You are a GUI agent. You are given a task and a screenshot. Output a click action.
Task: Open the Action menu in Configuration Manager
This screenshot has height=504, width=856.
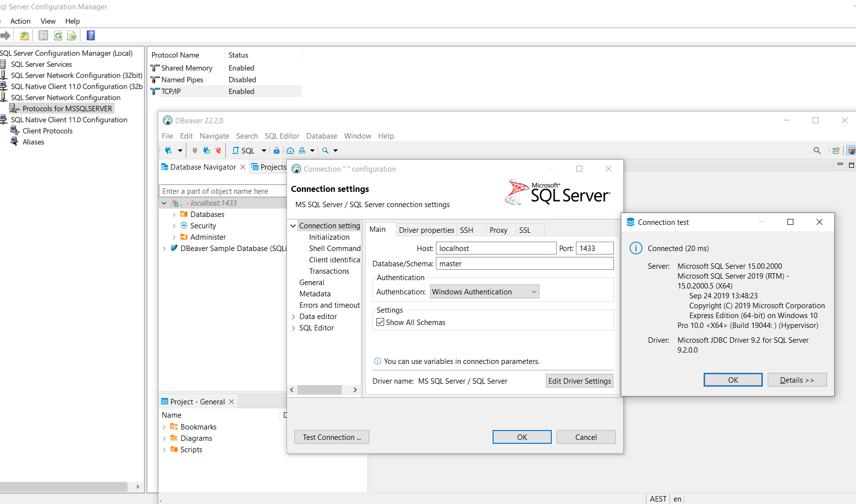click(20, 21)
